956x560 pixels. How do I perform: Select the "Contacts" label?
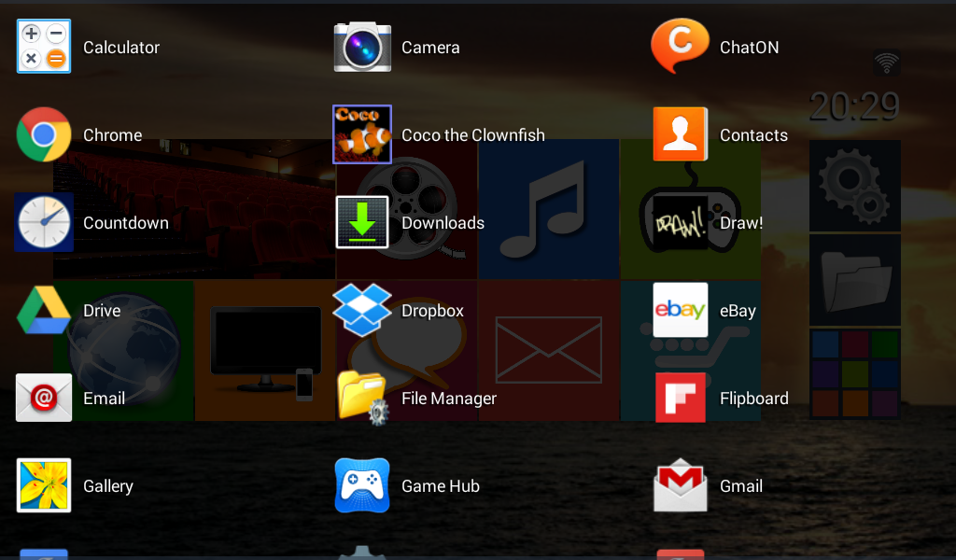tap(753, 135)
